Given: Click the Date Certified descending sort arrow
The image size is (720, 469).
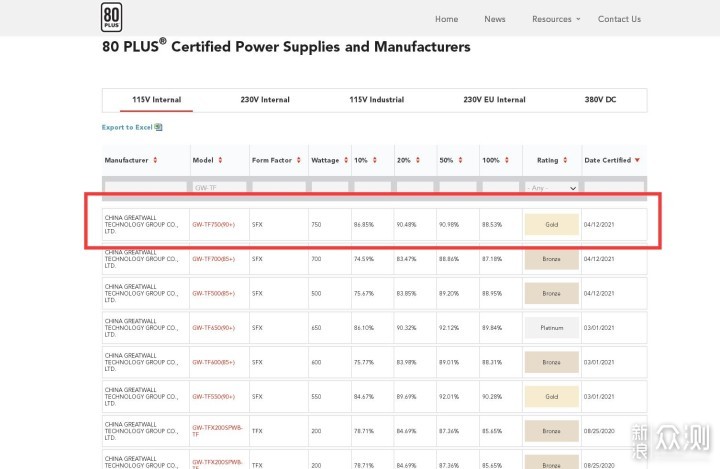Looking at the screenshot, I should tap(637, 160).
